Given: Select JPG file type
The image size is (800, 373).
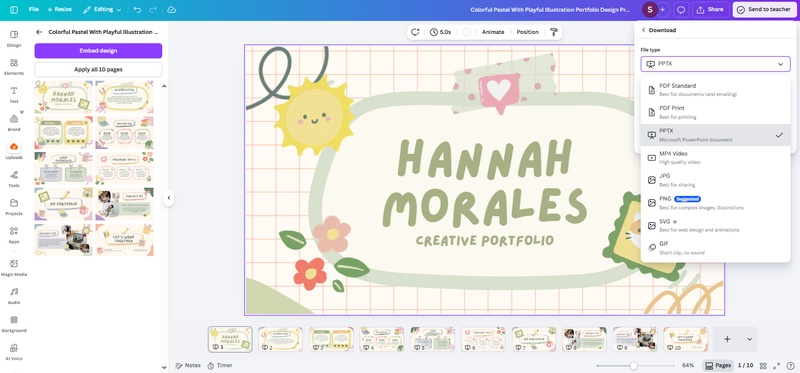Looking at the screenshot, I should point(715,180).
